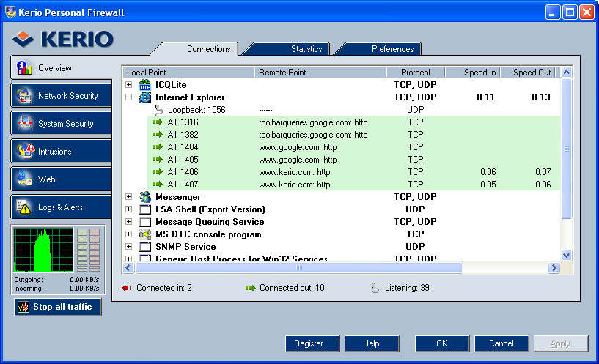Click the Network Security sidebar icon
Screen dimensions: 599x364
coord(25,96)
